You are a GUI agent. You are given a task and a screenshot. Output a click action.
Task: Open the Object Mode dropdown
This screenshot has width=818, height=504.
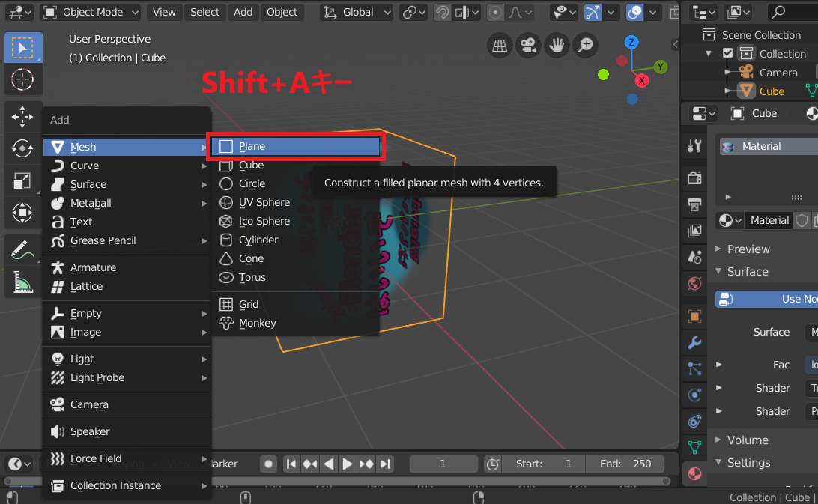(91, 12)
